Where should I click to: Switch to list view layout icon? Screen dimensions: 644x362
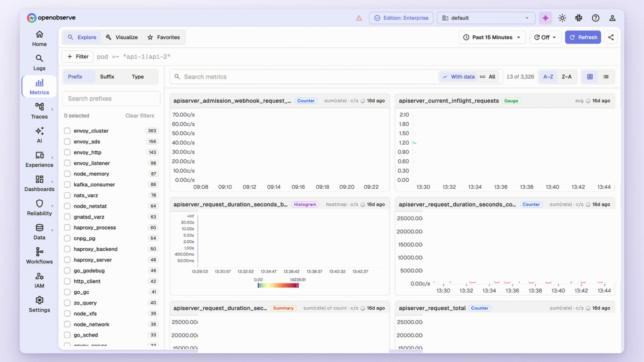pos(606,77)
